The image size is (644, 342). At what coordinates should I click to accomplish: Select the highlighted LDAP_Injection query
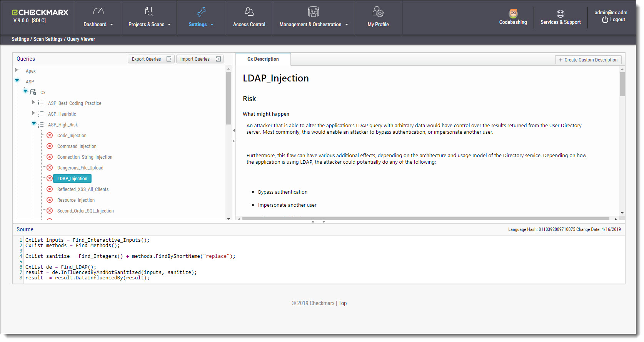72,179
